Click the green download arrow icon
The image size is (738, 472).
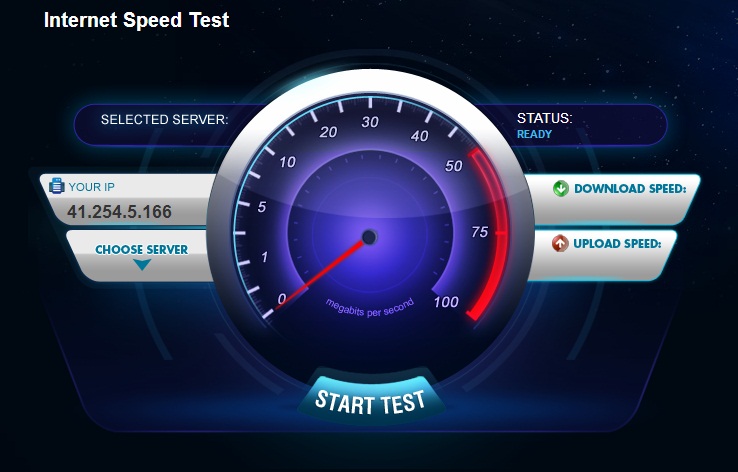561,188
